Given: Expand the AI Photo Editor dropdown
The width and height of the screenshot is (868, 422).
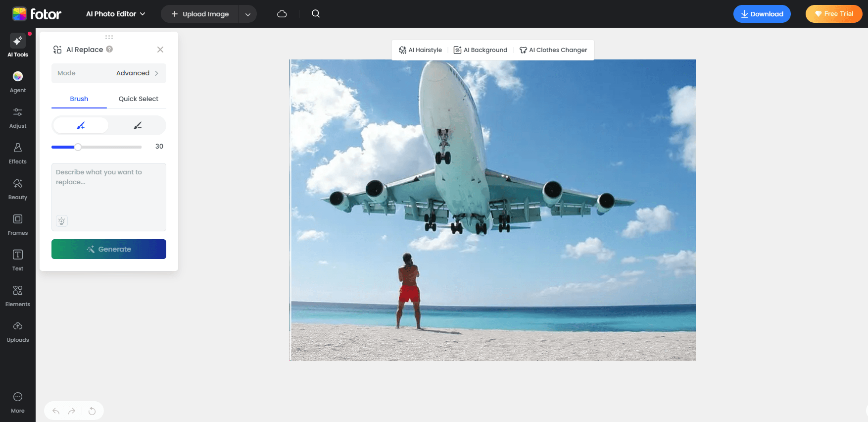Looking at the screenshot, I should (x=116, y=14).
